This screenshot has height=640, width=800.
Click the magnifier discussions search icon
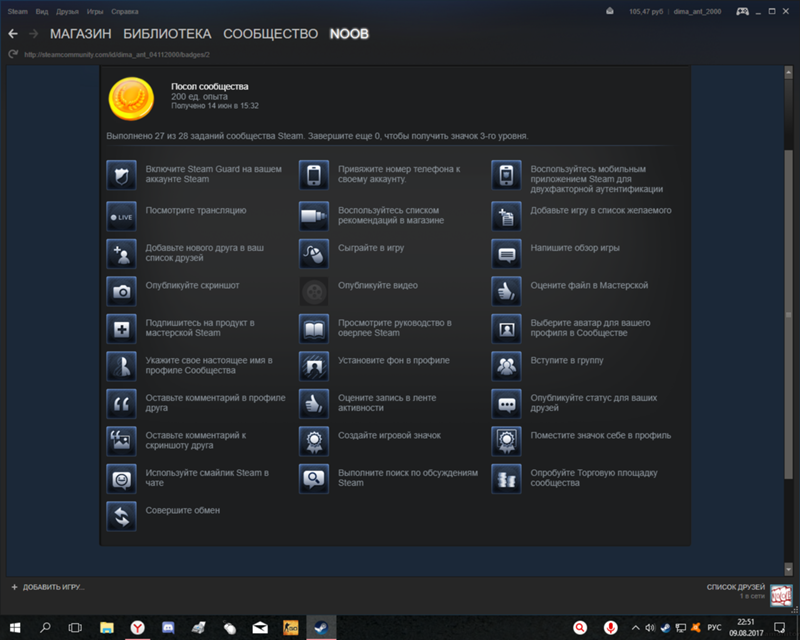coord(314,478)
